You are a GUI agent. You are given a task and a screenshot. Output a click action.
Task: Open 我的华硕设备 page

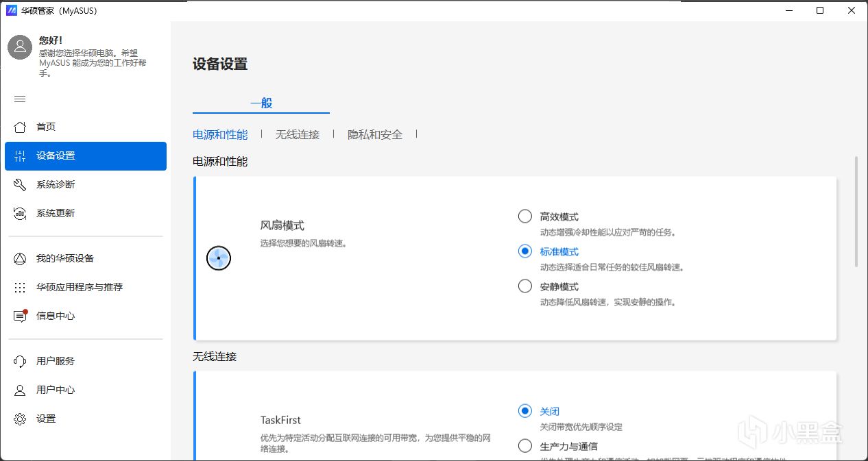[86, 259]
